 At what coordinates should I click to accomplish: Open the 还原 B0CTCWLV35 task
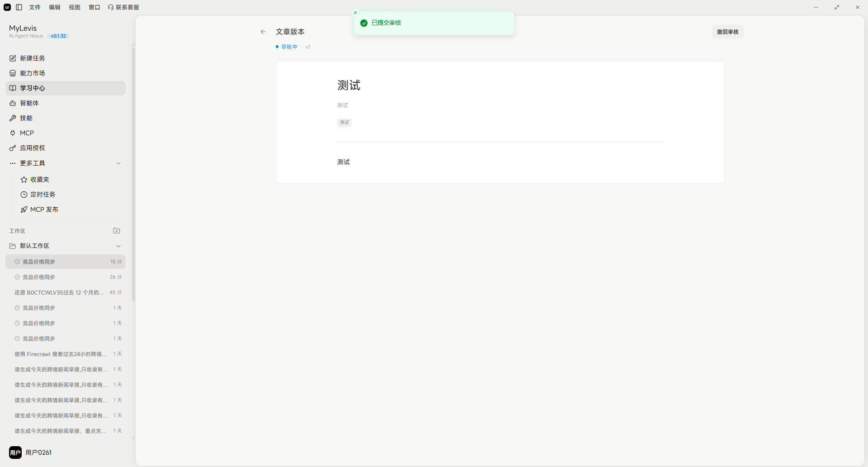(66, 292)
